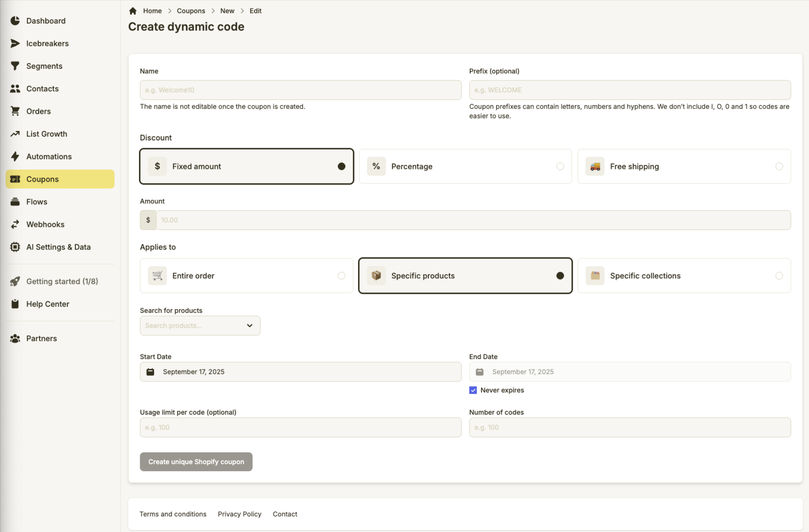Go to AI Settings & Data
The height and width of the screenshot is (532, 809).
point(58,247)
